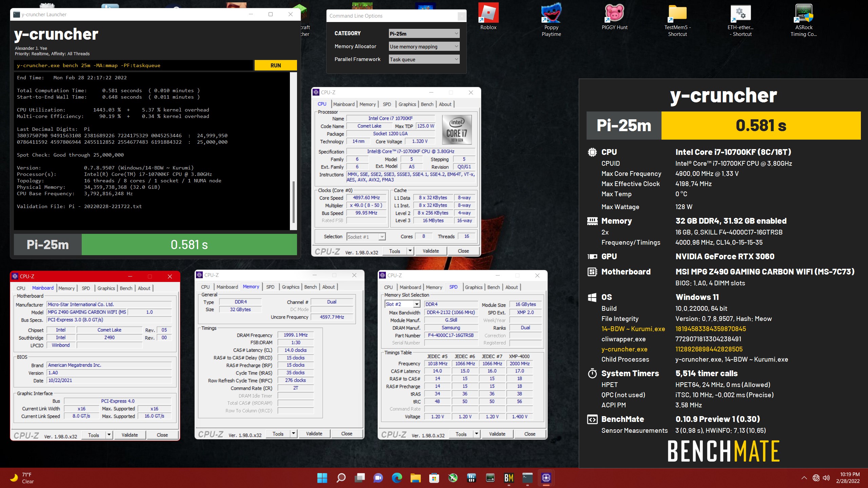Click Tools button in CPU-Z SPD window
868x488 pixels.
click(x=461, y=434)
